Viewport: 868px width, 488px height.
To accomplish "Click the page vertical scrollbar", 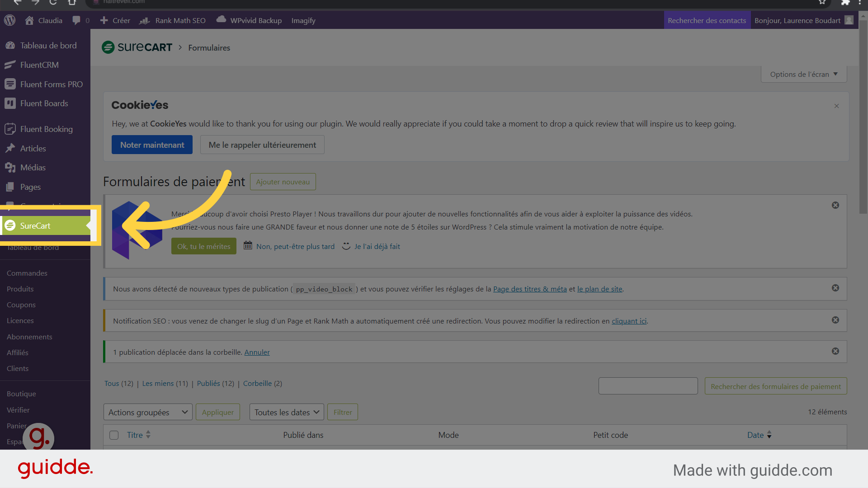I will (x=863, y=117).
